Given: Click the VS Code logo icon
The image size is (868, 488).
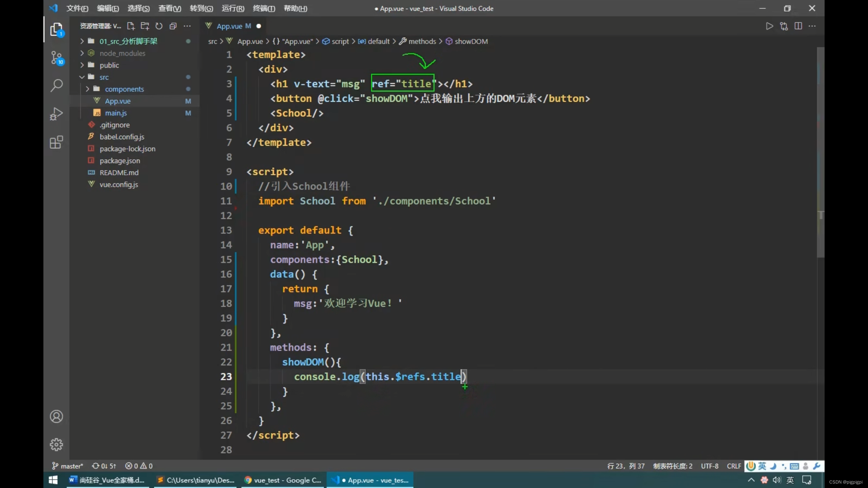Looking at the screenshot, I should coord(53,8).
